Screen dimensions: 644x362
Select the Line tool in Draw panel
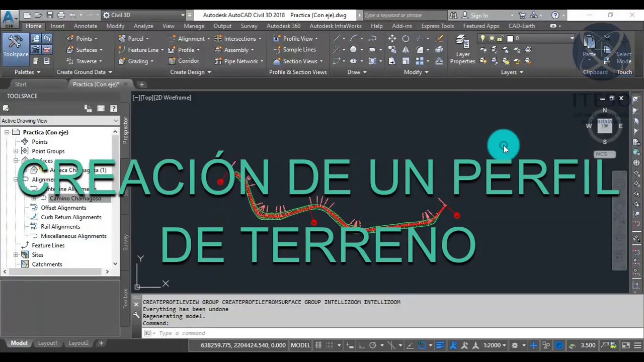tap(337, 38)
